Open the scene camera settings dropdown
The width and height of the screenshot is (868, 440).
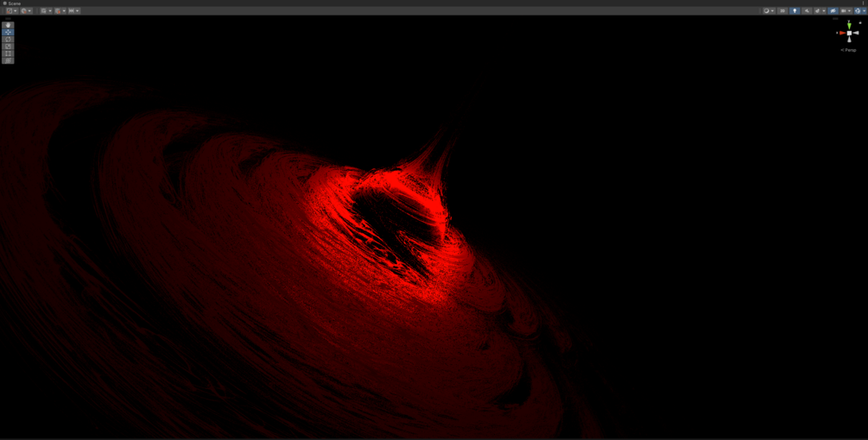pos(849,10)
